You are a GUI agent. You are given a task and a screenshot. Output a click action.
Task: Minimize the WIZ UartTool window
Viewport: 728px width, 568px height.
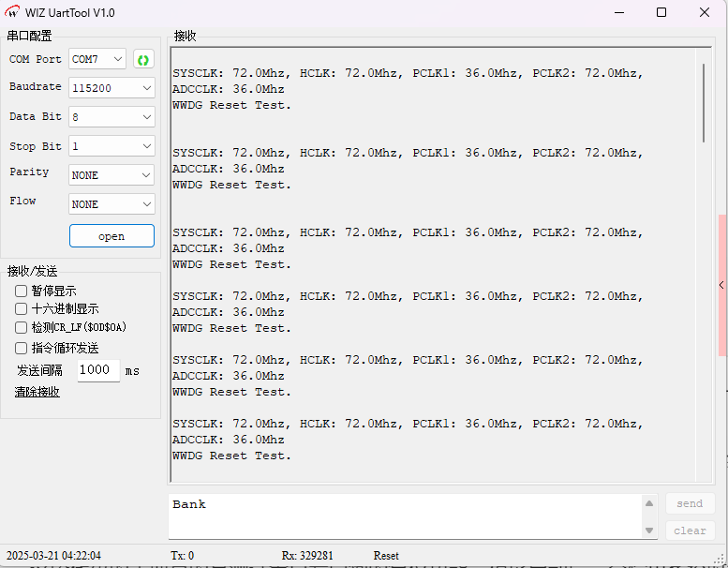tap(618, 12)
